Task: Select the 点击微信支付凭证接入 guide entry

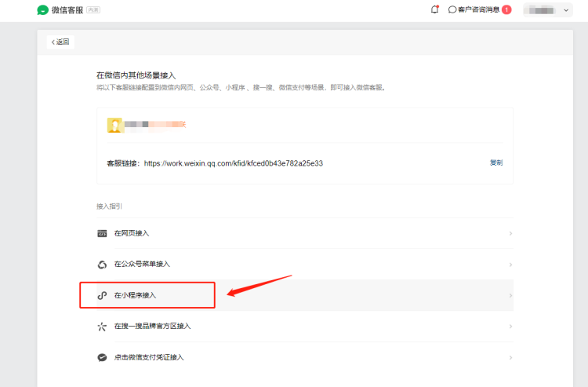Action: click(305, 357)
